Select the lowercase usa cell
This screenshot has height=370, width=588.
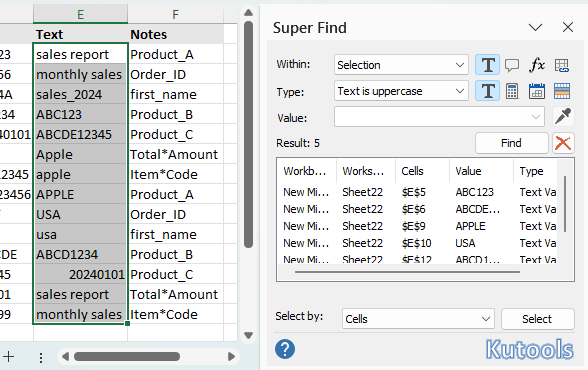80,235
